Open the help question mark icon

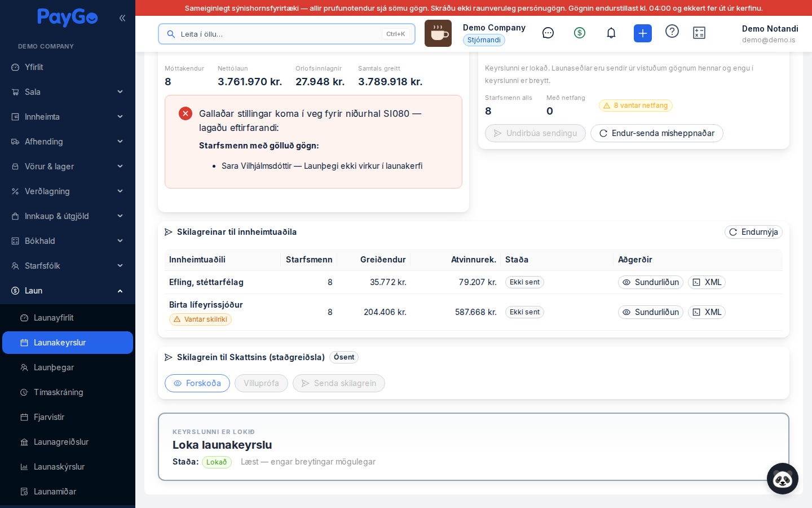(672, 31)
